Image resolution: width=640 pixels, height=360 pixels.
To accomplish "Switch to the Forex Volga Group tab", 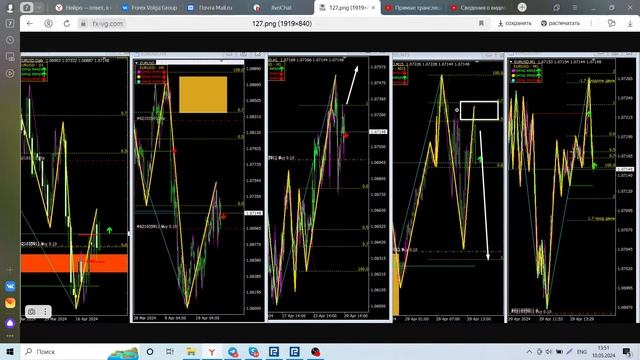I will point(149,8).
